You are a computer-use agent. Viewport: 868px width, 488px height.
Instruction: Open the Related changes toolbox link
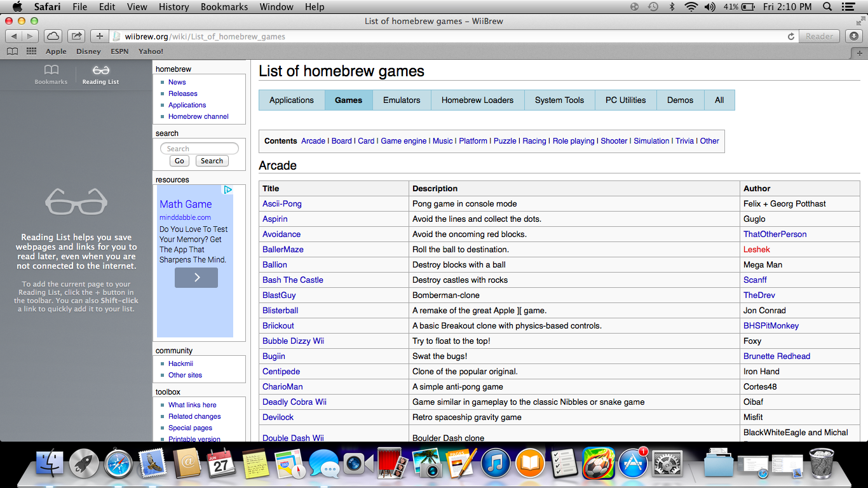pyautogui.click(x=194, y=416)
